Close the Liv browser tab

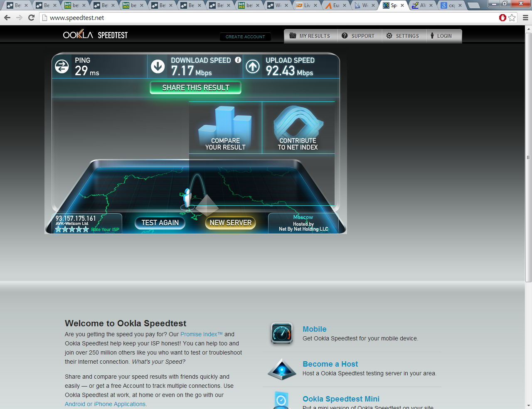click(x=315, y=5)
